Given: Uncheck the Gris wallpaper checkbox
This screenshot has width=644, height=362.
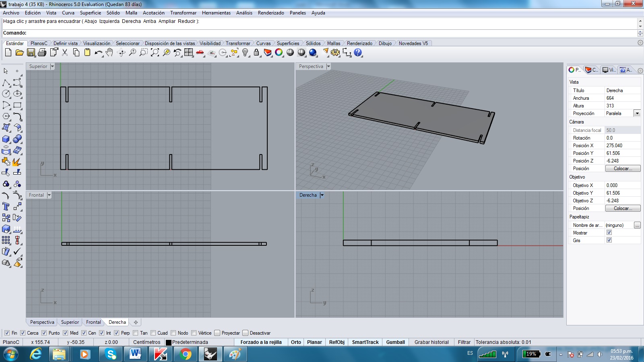Looking at the screenshot, I should (x=609, y=240).
